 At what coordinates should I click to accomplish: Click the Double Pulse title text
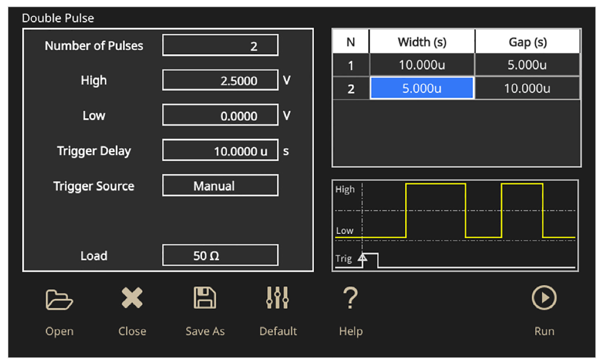click(x=58, y=18)
